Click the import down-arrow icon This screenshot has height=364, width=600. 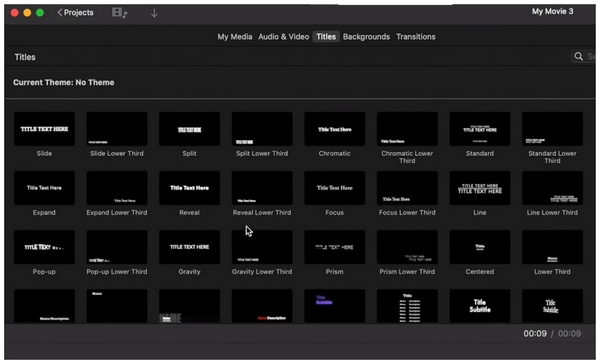154,13
